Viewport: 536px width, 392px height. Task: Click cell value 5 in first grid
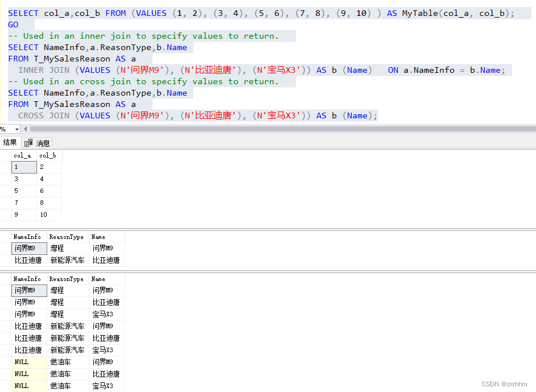(24, 191)
